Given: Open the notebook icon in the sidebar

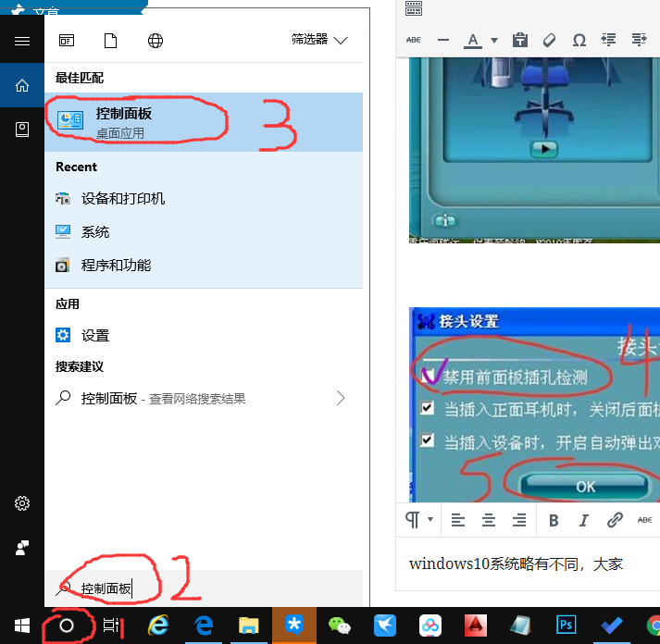Looking at the screenshot, I should pos(22,130).
